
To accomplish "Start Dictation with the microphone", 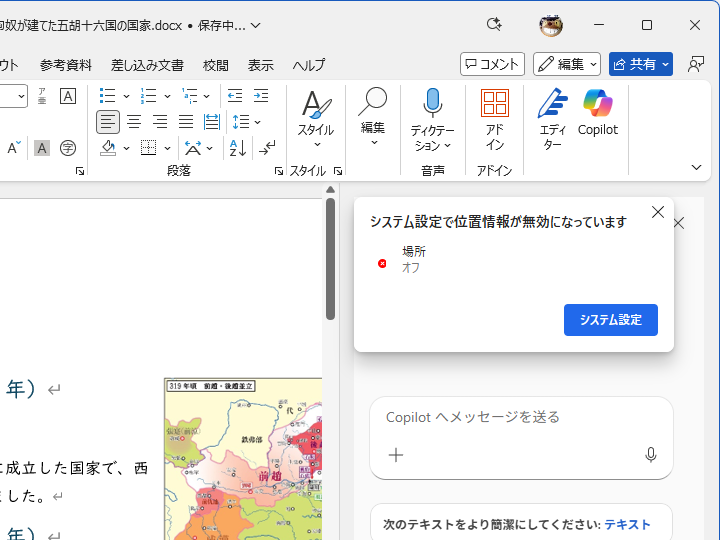I will tap(432, 119).
